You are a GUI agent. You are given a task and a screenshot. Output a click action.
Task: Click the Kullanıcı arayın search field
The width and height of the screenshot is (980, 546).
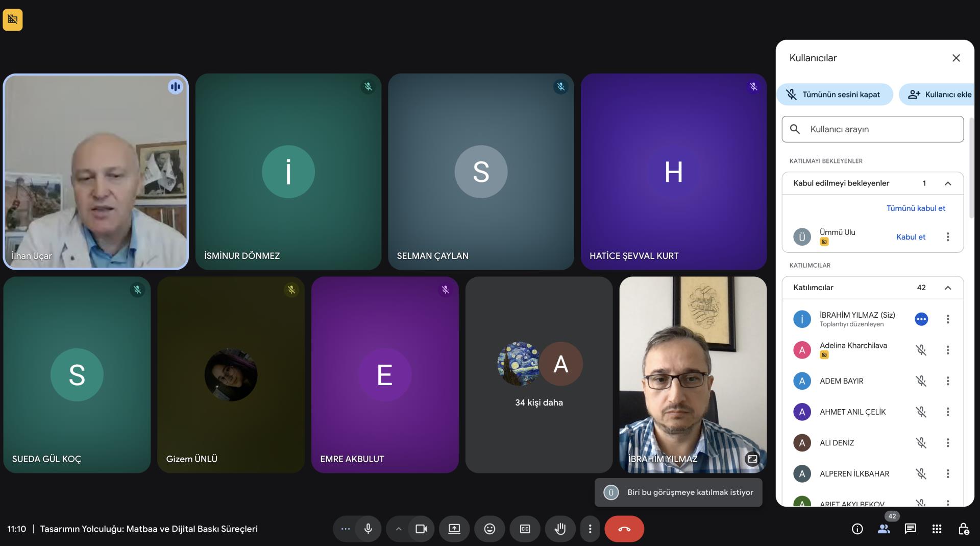(878, 129)
